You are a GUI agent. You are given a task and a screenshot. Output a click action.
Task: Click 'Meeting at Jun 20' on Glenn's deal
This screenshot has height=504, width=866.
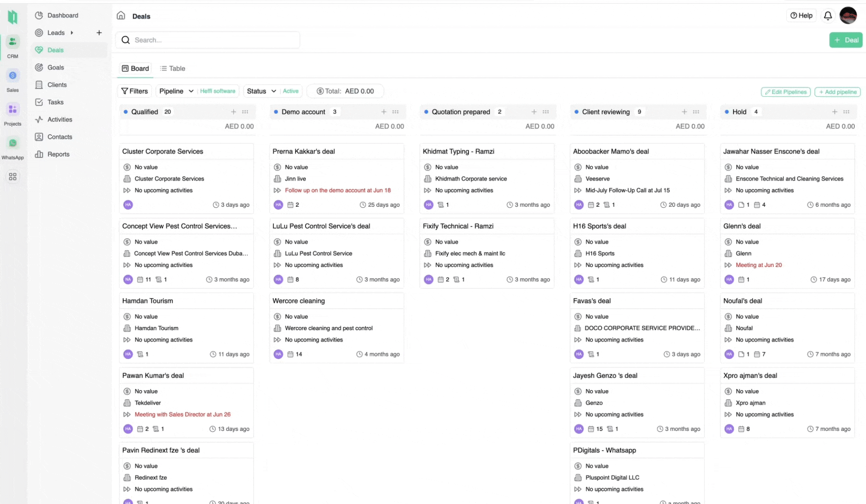tap(759, 265)
